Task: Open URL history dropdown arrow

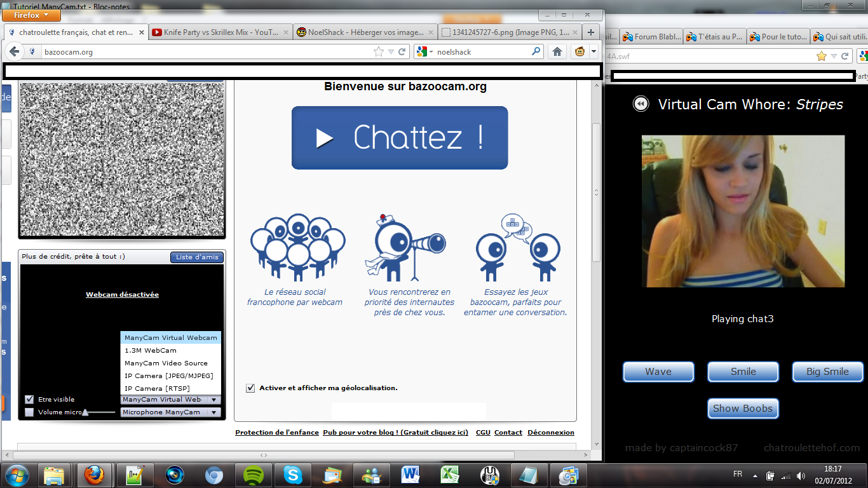Action: click(391, 51)
